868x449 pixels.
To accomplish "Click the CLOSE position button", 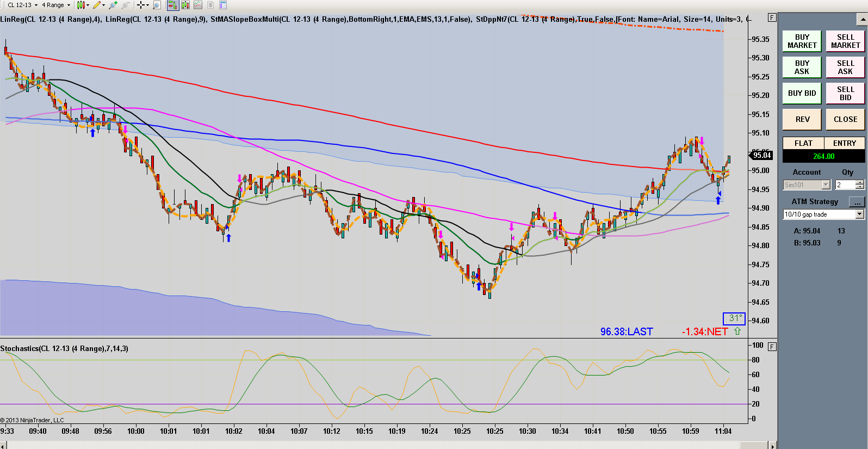I will click(x=845, y=120).
